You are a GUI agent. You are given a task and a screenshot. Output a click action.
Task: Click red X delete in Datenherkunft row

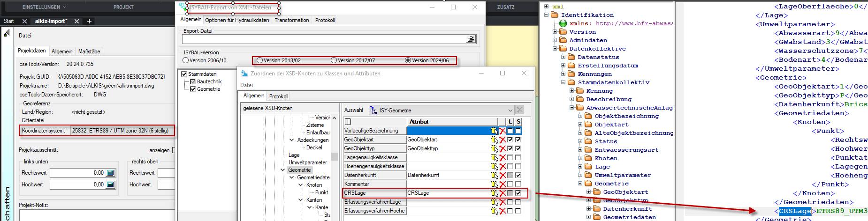pyautogui.click(x=503, y=176)
